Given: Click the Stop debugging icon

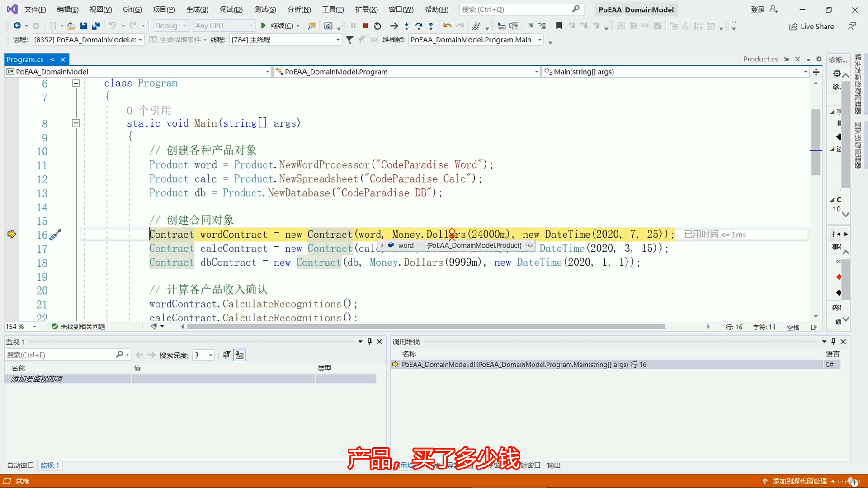Looking at the screenshot, I should (x=364, y=26).
